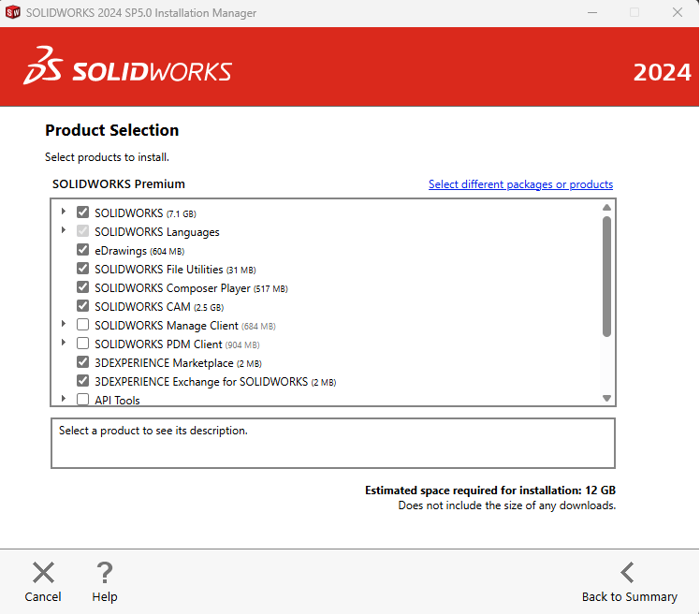The height and width of the screenshot is (615, 700).
Task: Select 3DEXPERIENCE Exchange for SOLIDWORKS text
Action: click(215, 382)
